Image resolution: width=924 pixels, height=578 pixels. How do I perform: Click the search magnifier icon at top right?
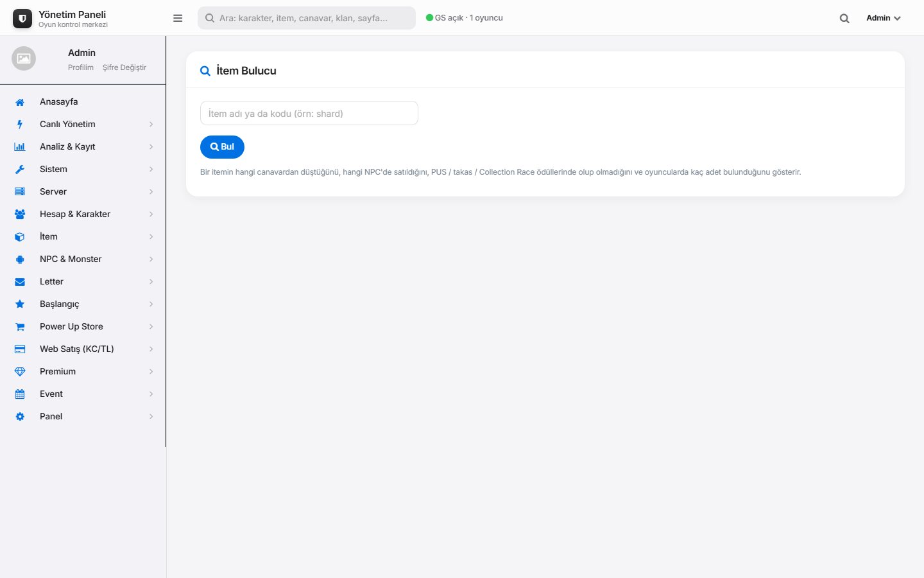pos(844,19)
